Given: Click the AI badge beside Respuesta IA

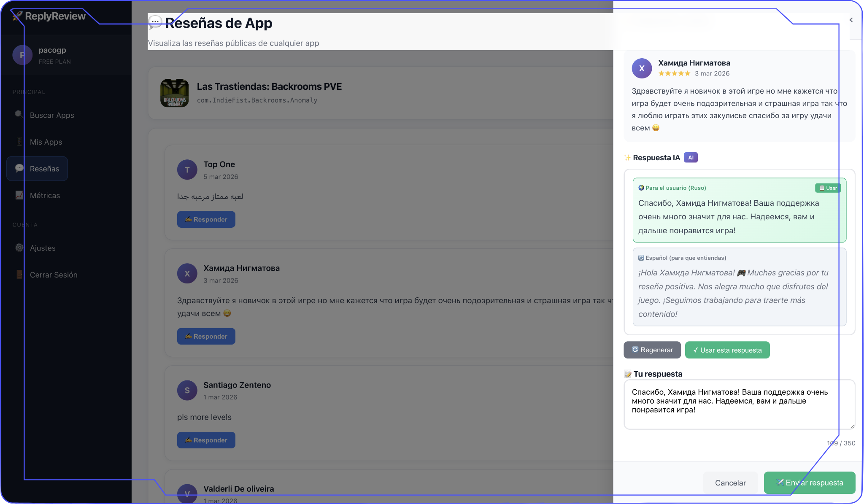Looking at the screenshot, I should pyautogui.click(x=691, y=157).
